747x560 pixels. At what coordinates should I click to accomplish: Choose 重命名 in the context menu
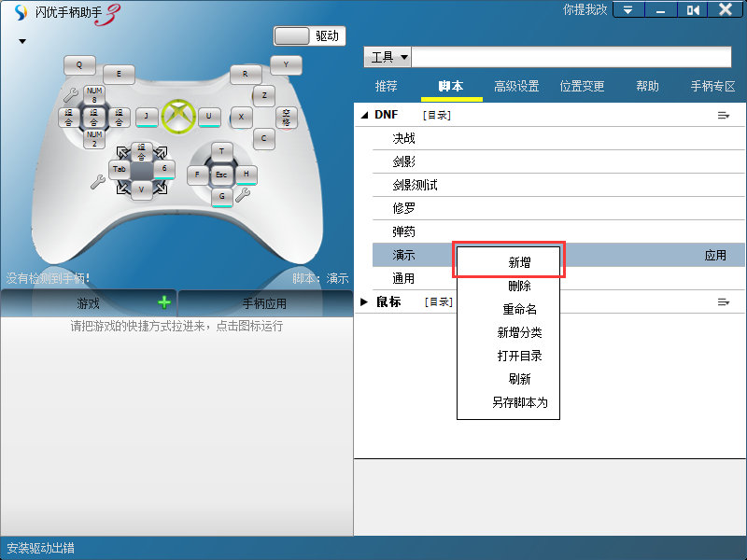point(508,309)
